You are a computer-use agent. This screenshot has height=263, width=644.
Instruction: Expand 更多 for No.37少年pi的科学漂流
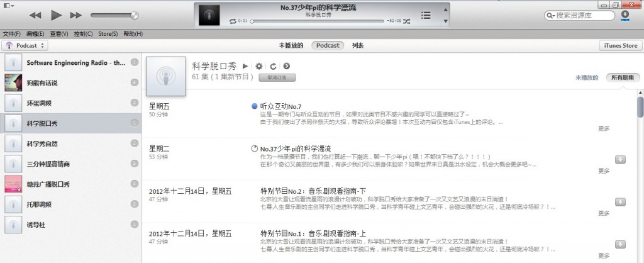tap(604, 171)
